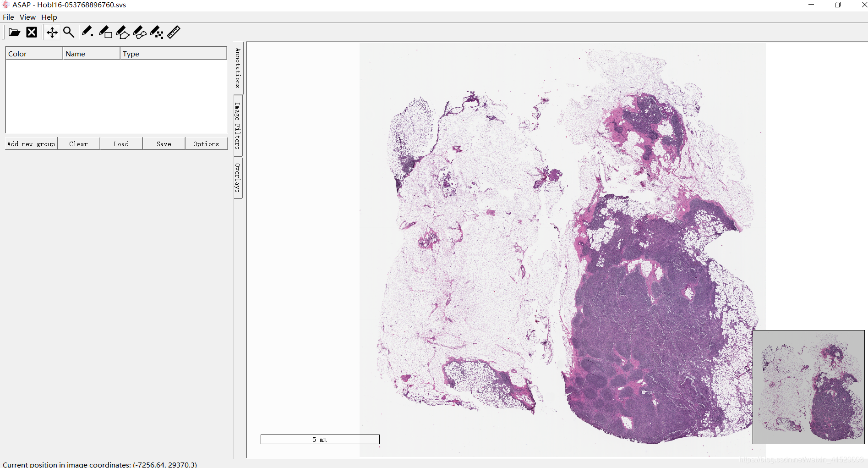Clear all annotations
868x468 pixels.
pyautogui.click(x=78, y=143)
